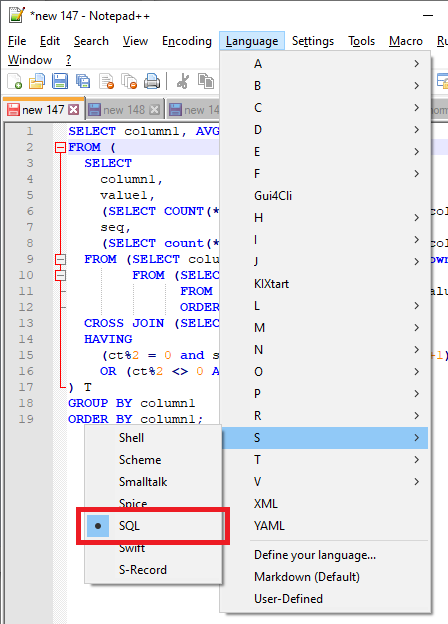Image resolution: width=448 pixels, height=624 pixels.
Task: Open the Macro menu
Action: pyautogui.click(x=405, y=41)
